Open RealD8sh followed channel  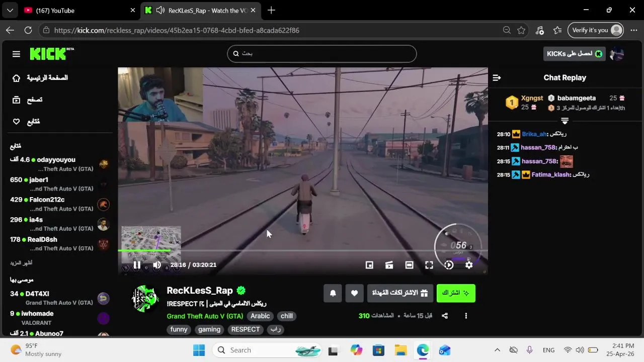pyautogui.click(x=59, y=244)
